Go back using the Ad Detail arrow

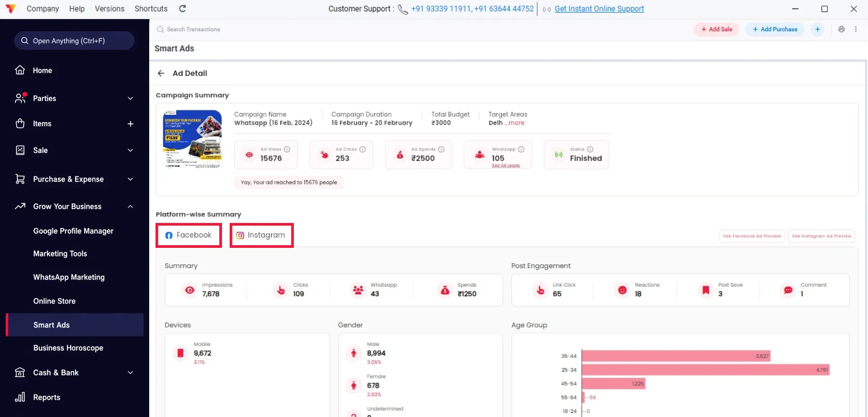[161, 73]
